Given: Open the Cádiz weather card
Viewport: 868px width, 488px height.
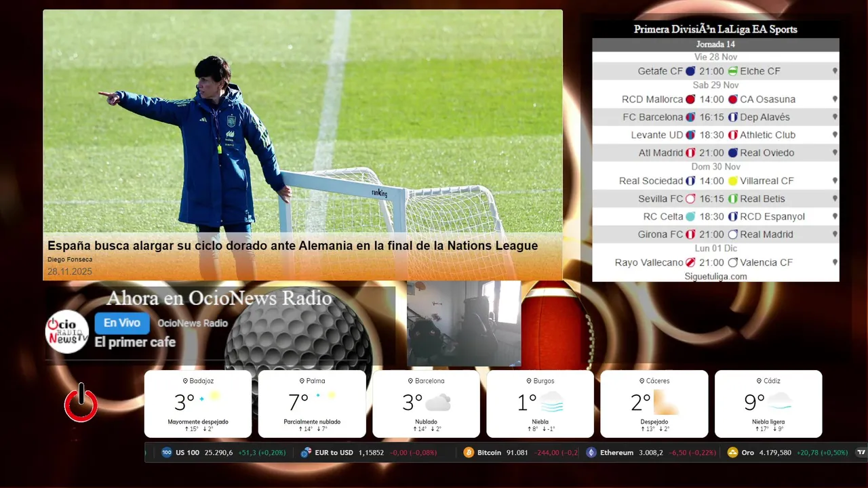Looking at the screenshot, I should (x=768, y=404).
